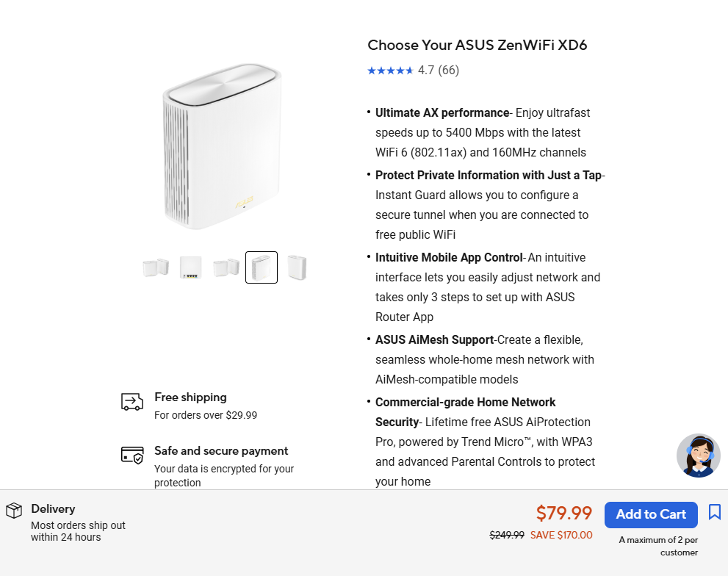This screenshot has height=576, width=728.
Task: Click the 'Safe and secure payment' heading
Action: point(221,451)
